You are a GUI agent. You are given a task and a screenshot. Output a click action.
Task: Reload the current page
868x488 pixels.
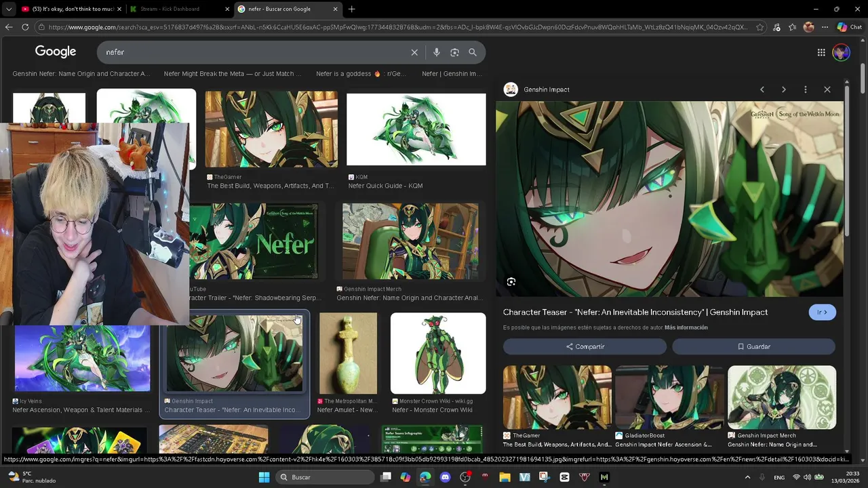[25, 27]
